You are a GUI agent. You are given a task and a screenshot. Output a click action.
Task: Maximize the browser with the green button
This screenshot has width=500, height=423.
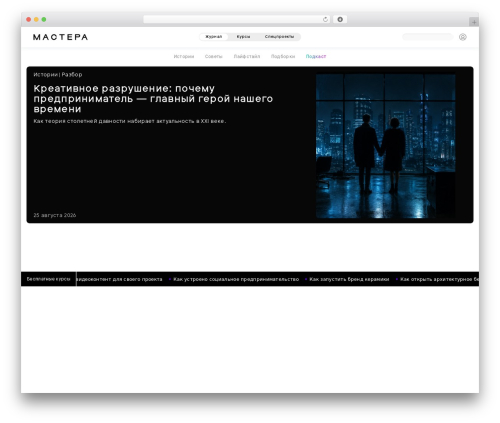pyautogui.click(x=44, y=20)
